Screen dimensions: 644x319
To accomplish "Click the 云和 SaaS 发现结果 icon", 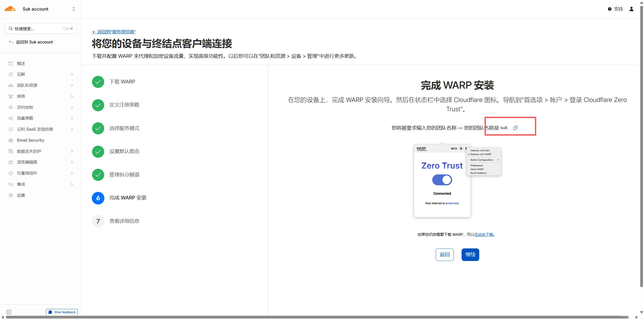I will coord(11,129).
